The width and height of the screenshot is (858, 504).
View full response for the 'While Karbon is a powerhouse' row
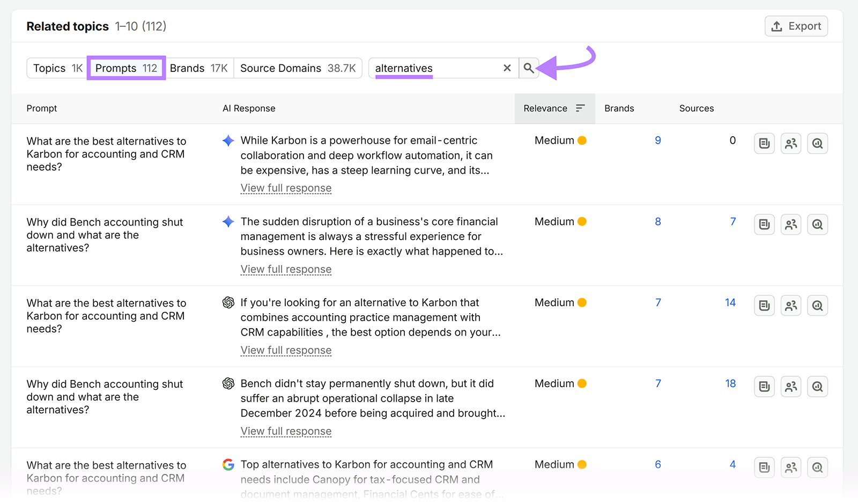286,188
